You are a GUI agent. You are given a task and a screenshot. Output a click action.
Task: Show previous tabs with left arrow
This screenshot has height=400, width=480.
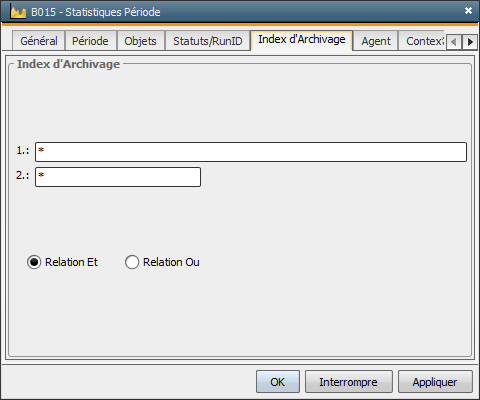pos(453,42)
